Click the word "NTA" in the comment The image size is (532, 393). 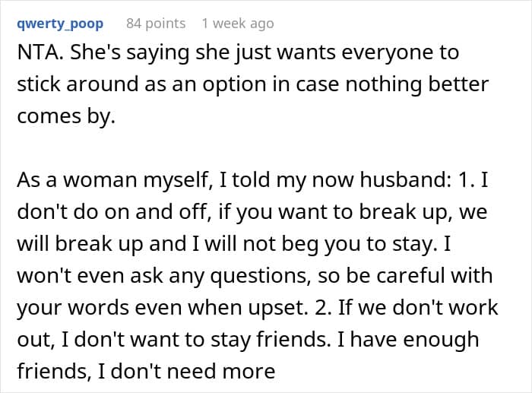coord(35,55)
